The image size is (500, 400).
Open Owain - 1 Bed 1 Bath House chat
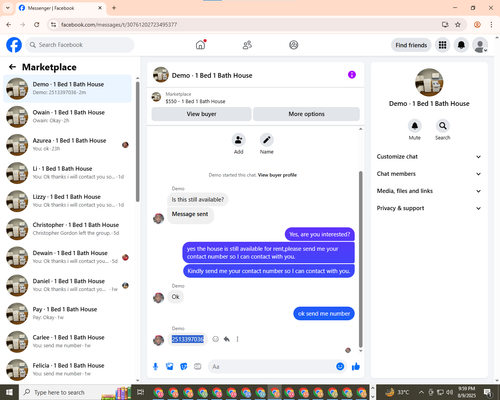click(68, 117)
